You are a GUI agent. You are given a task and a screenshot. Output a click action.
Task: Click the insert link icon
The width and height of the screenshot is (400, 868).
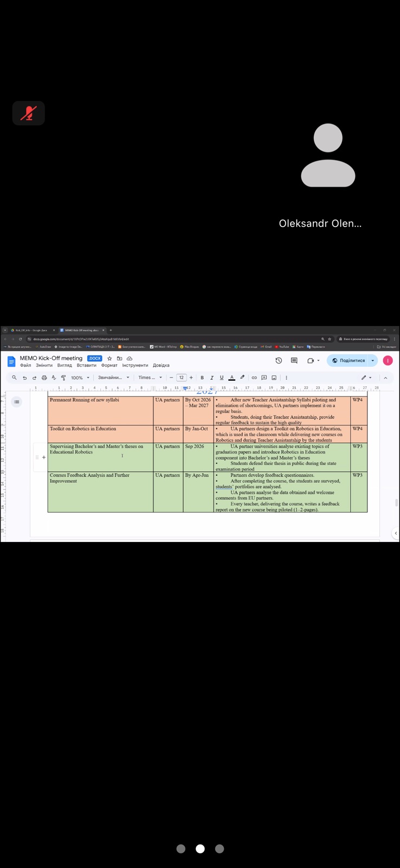254,378
